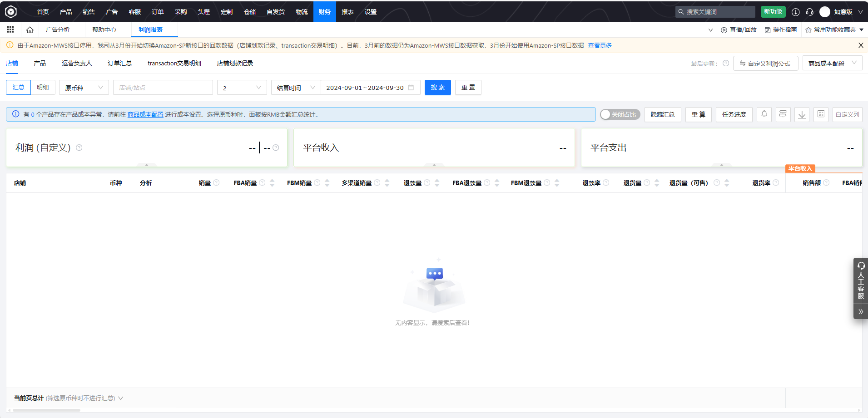Screen dimensions: 868x418
Task: Open 操作指南 in the tab bar
Action: [x=780, y=30]
